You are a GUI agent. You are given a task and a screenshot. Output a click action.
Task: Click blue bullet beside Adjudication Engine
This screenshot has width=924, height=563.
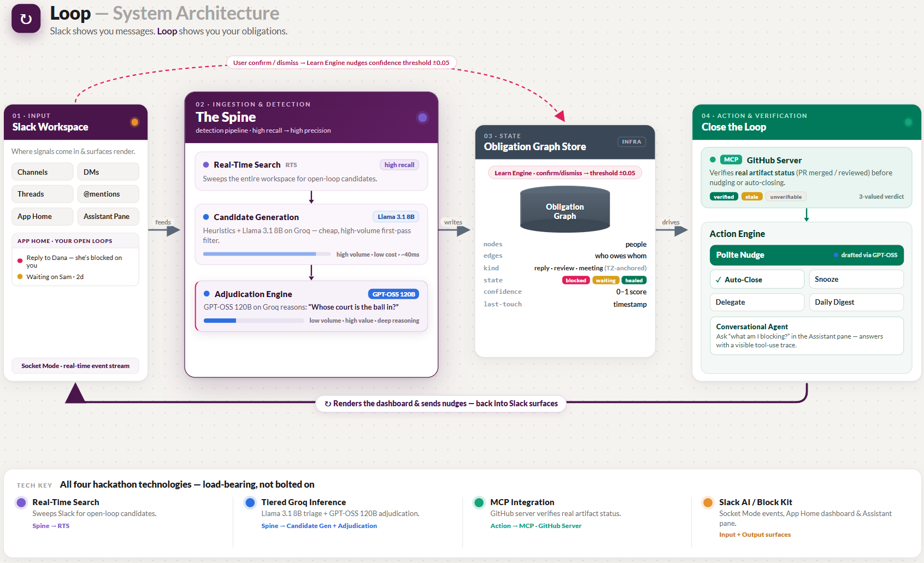coord(207,294)
